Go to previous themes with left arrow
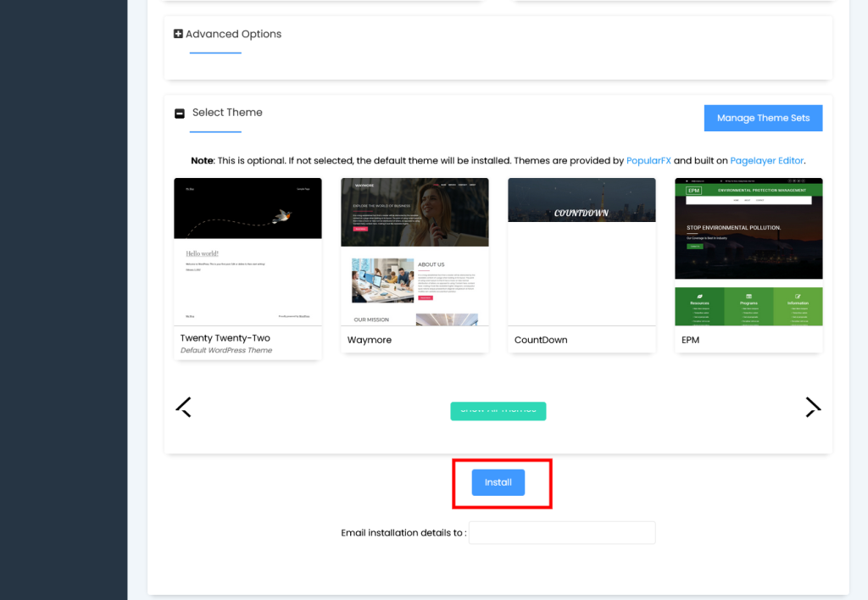This screenshot has height=600, width=868. coord(184,407)
